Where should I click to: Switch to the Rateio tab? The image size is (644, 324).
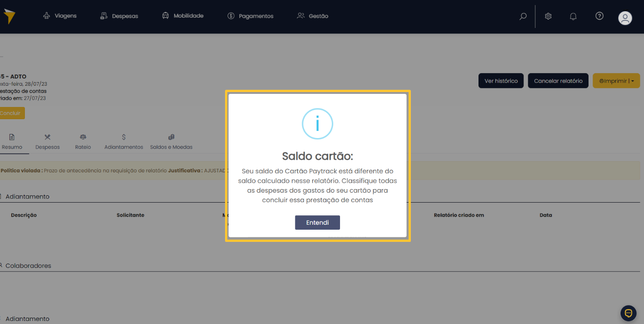point(83,142)
